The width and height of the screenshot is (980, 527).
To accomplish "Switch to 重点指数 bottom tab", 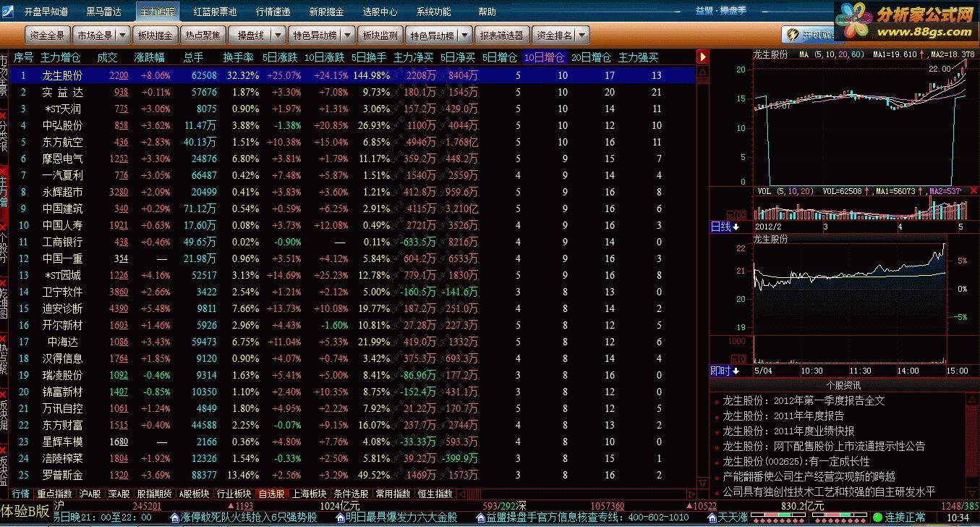I will 55,494.
